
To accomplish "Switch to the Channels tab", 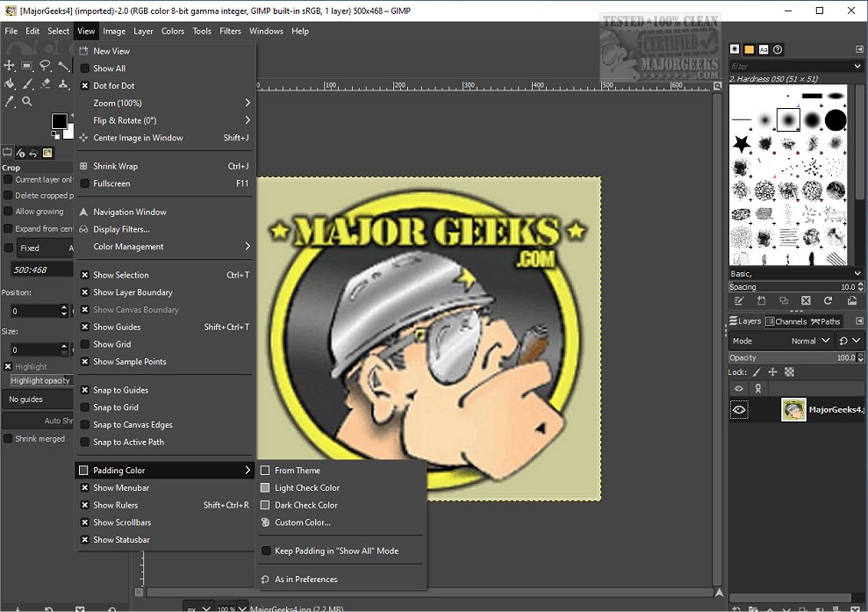I will click(786, 321).
